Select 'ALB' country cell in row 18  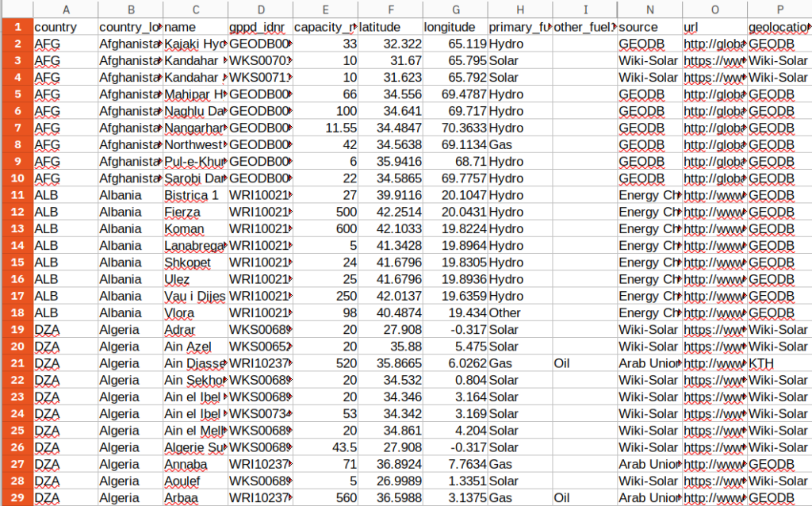[x=66, y=312]
